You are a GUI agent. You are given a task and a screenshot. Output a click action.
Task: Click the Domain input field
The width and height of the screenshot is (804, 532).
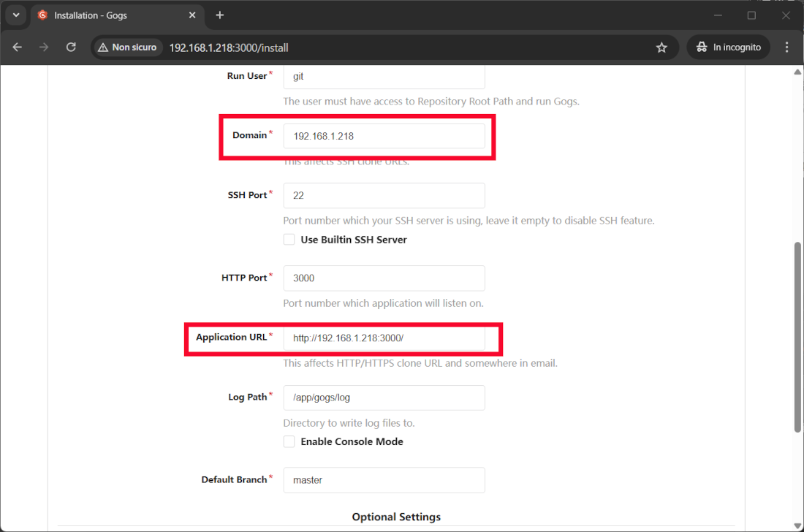click(x=384, y=136)
